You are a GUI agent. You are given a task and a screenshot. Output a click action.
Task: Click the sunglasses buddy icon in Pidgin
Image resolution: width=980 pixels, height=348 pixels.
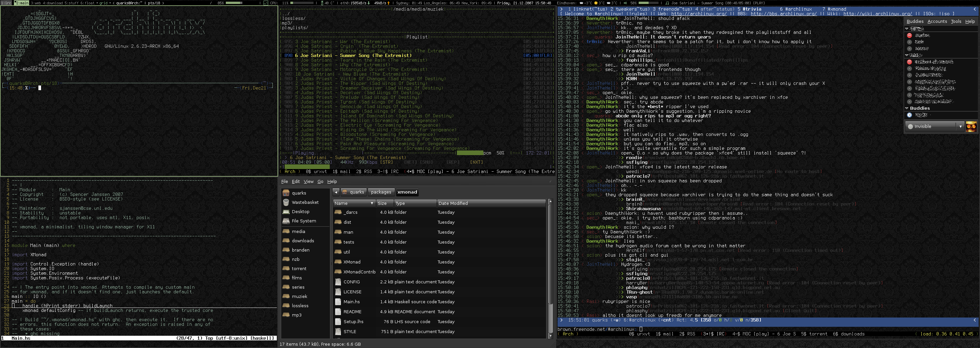tap(971, 126)
